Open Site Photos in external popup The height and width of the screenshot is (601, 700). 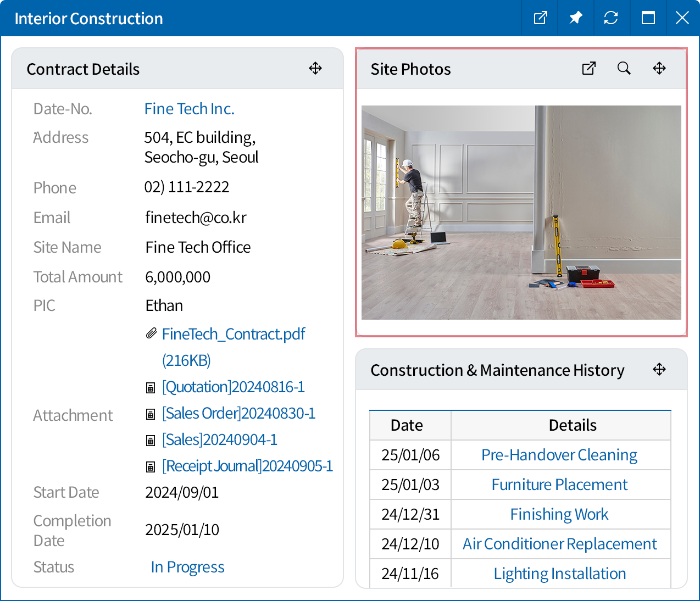(x=588, y=68)
